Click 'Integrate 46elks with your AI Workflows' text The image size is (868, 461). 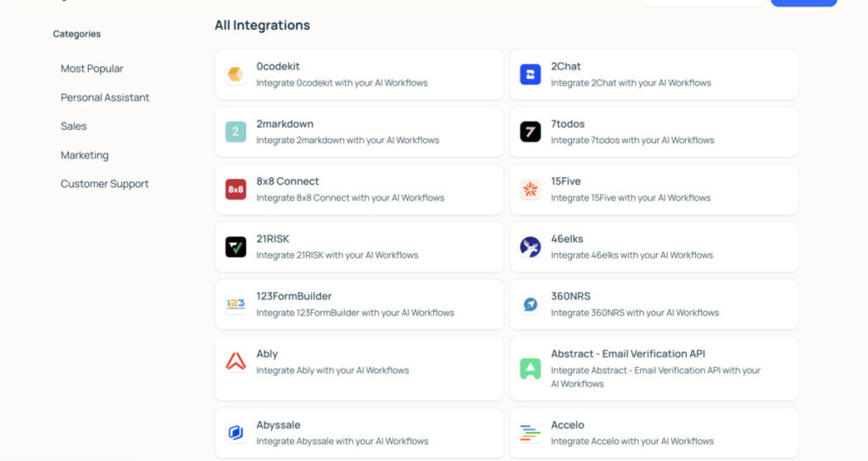pyautogui.click(x=632, y=255)
